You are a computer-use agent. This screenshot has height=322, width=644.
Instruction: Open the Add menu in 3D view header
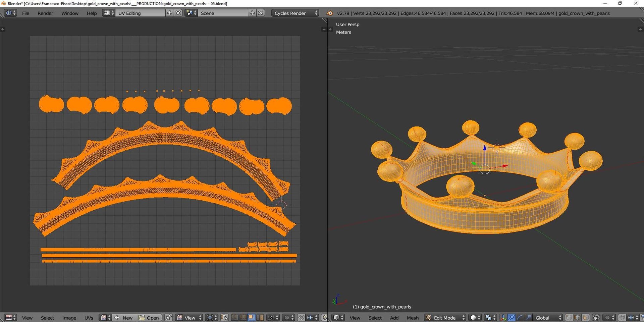394,318
